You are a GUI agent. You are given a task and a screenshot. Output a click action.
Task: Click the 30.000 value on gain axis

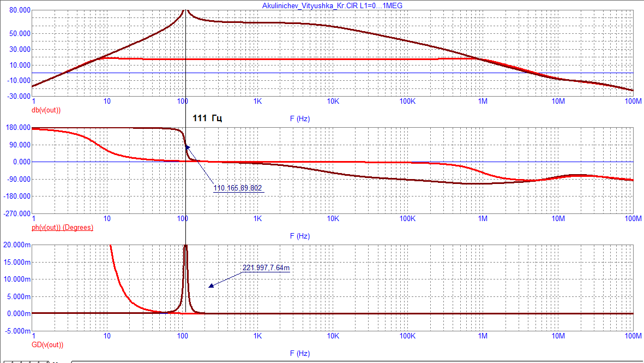(x=20, y=49)
